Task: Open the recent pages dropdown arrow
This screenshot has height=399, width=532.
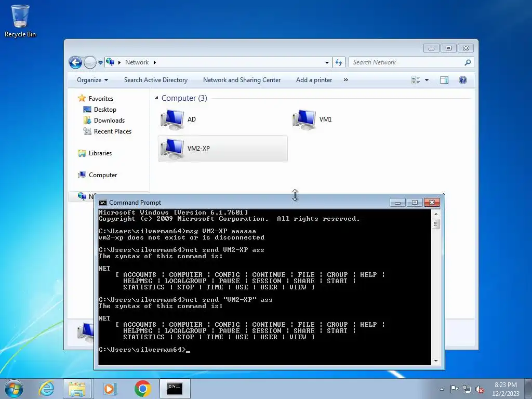Action: pos(100,63)
